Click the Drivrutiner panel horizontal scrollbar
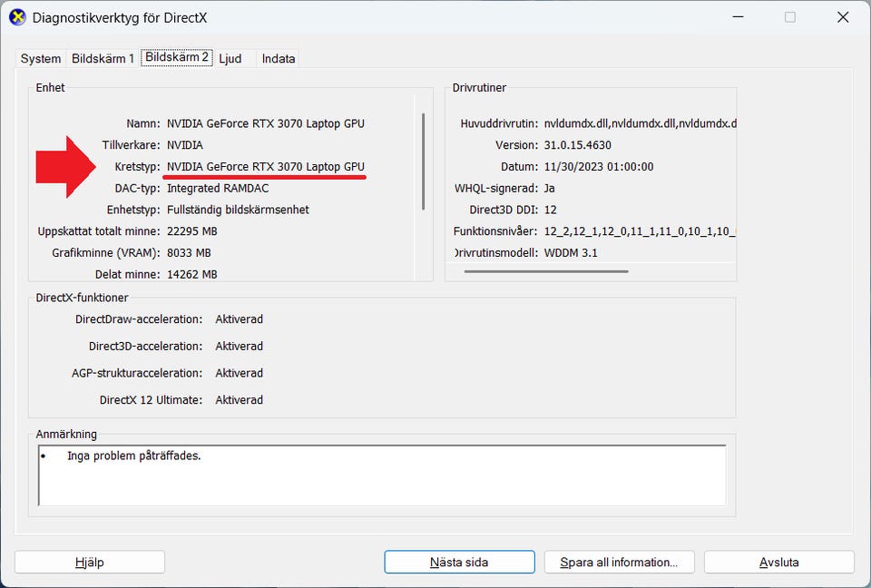 pos(546,270)
